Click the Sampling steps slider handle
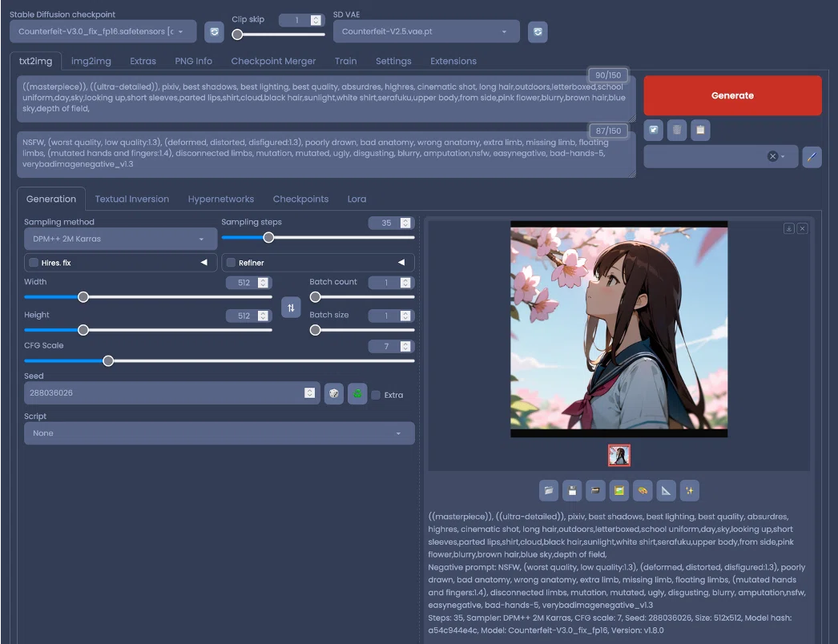 pos(269,237)
